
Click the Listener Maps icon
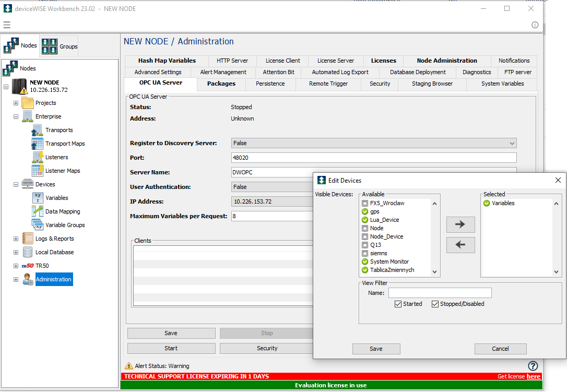[37, 171]
